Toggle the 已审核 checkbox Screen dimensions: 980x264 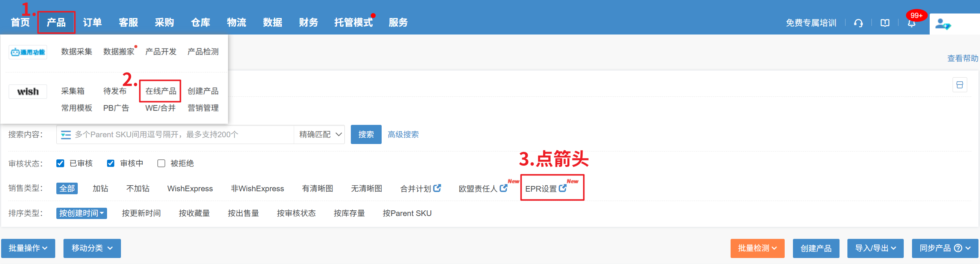[x=60, y=163]
